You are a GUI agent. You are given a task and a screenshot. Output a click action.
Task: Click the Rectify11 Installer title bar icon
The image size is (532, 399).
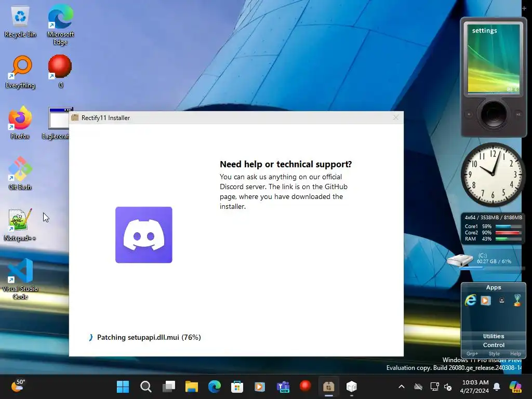(75, 118)
